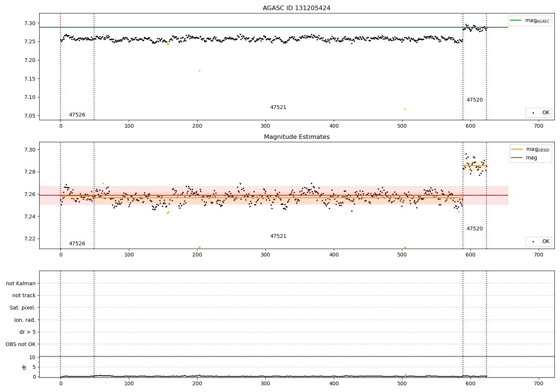This screenshot has width=560, height=392.
Task: Select the red 'mag' legend entry
Action: point(524,158)
